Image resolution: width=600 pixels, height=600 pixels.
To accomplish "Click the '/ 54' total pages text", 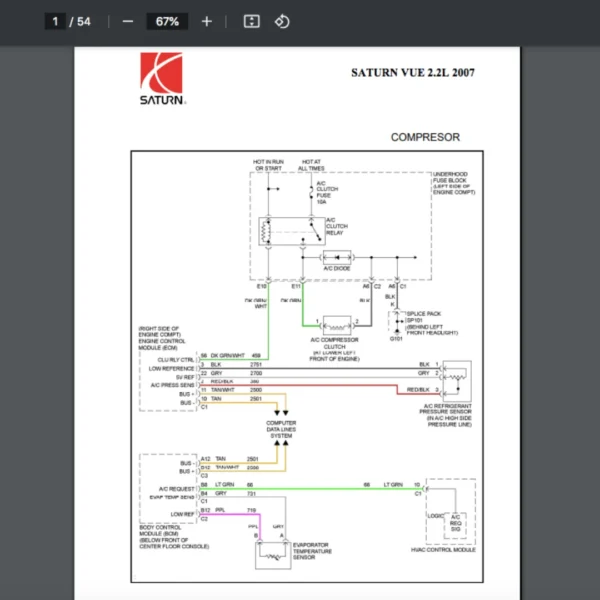I will point(80,21).
